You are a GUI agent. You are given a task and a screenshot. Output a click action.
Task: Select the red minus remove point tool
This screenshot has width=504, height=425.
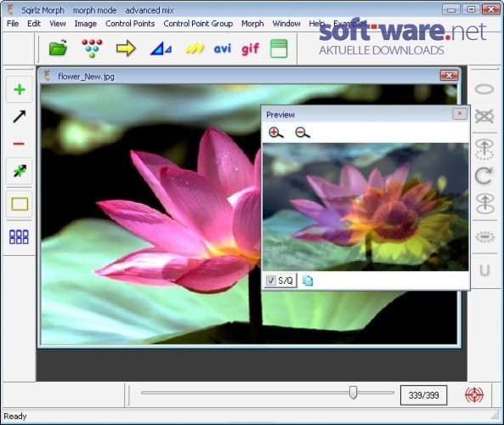(20, 144)
